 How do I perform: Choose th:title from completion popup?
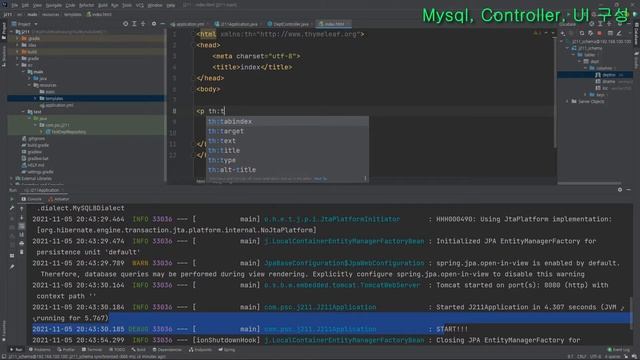pos(287,151)
